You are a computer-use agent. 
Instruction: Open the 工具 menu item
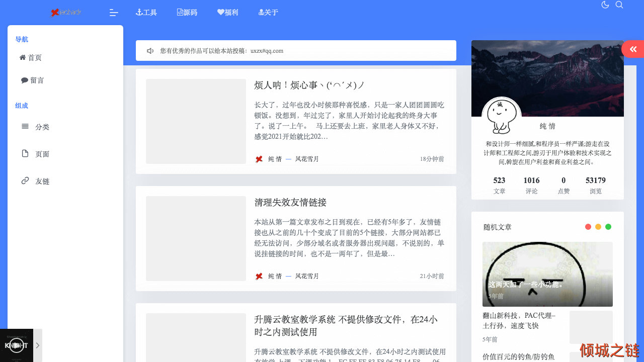point(146,13)
